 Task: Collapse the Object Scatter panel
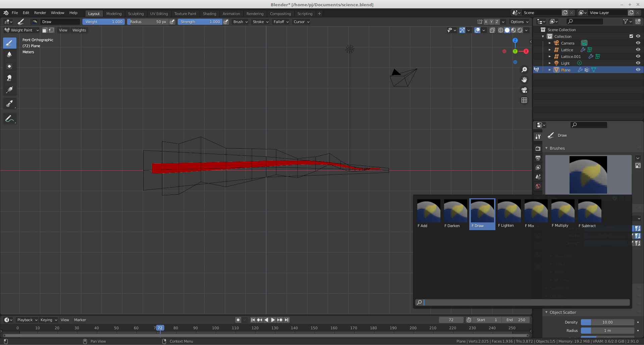coord(562,312)
